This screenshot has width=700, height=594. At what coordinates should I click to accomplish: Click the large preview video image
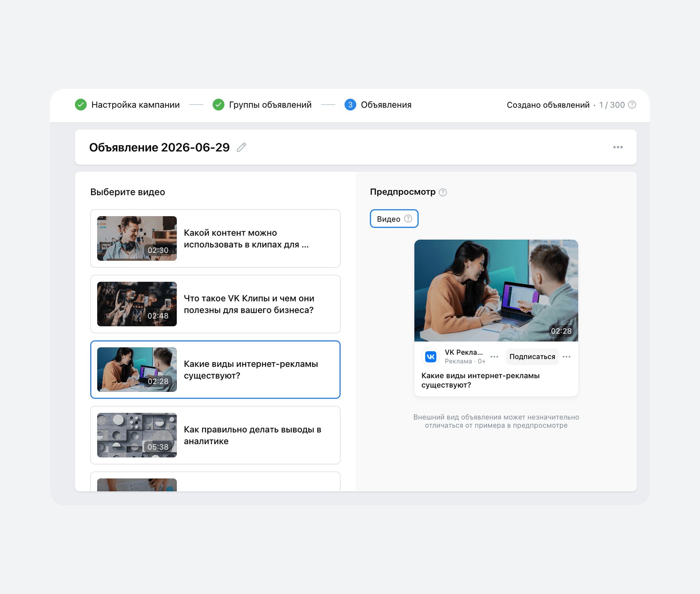coord(496,290)
